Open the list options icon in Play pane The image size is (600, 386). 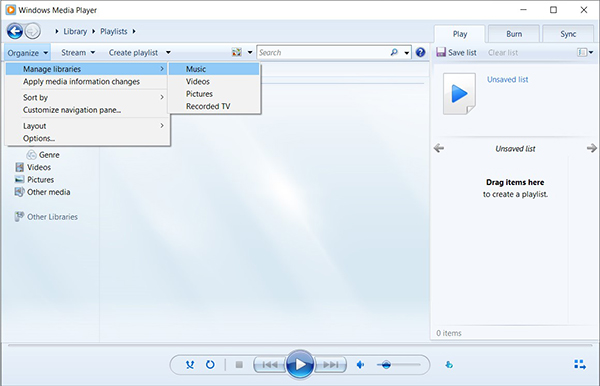(582, 52)
